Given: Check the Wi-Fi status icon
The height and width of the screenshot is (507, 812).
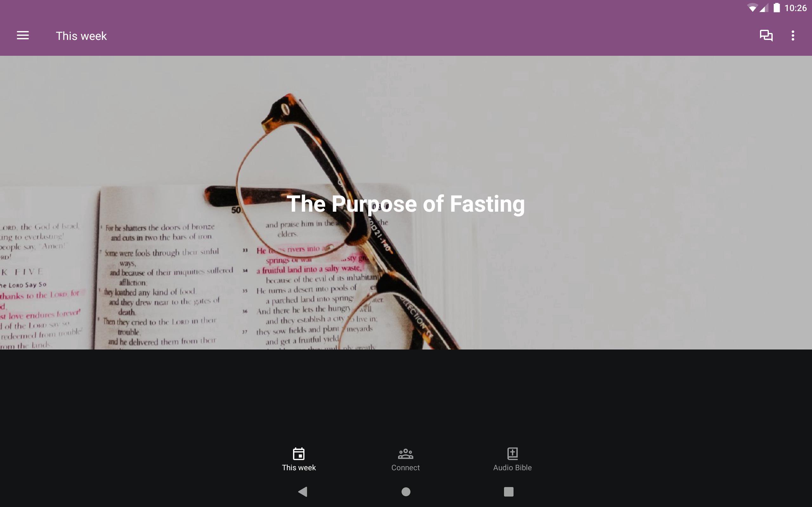Looking at the screenshot, I should [753, 8].
